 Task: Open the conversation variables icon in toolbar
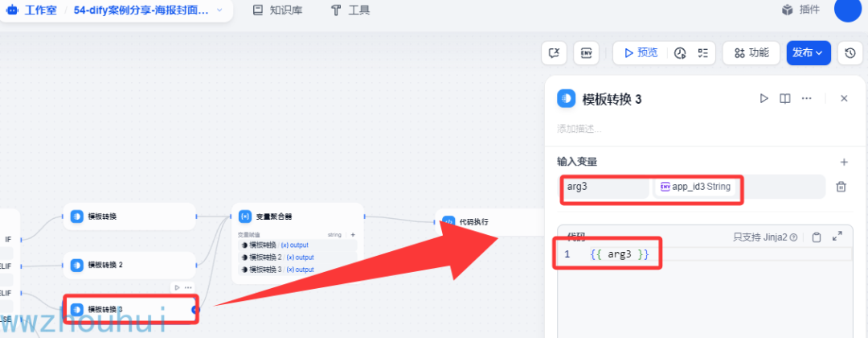(554, 53)
